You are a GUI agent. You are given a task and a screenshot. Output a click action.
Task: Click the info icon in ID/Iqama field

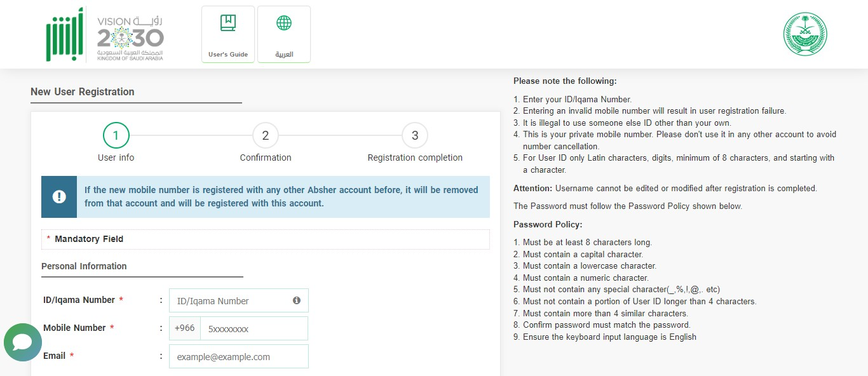pyautogui.click(x=297, y=300)
